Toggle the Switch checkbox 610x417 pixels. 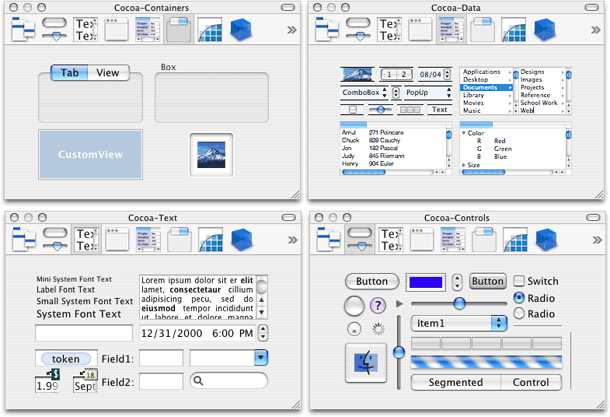(x=519, y=281)
